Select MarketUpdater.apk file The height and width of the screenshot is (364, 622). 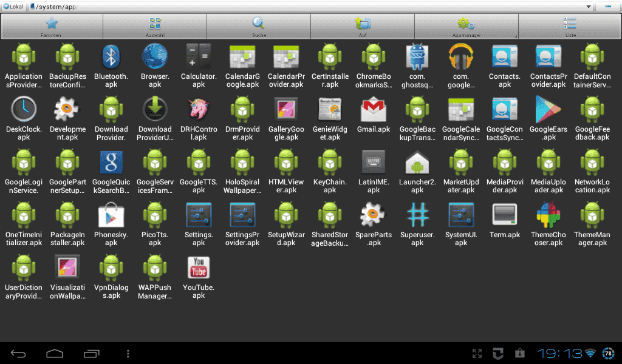click(x=461, y=162)
